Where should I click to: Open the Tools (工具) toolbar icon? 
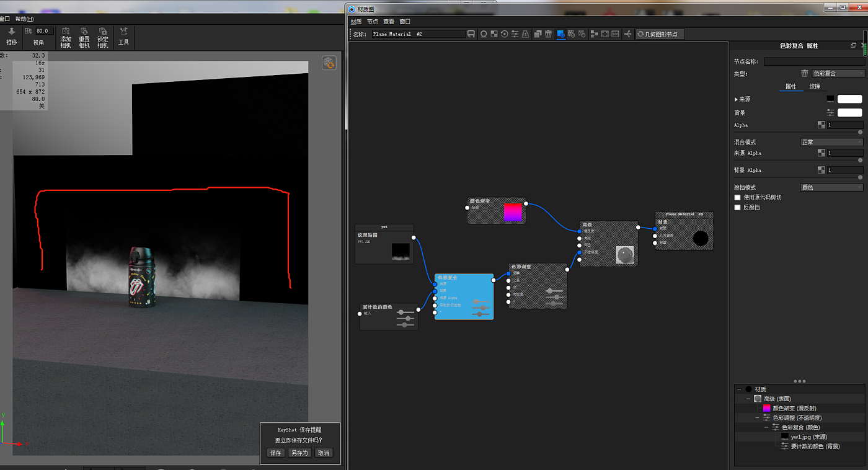tap(123, 32)
